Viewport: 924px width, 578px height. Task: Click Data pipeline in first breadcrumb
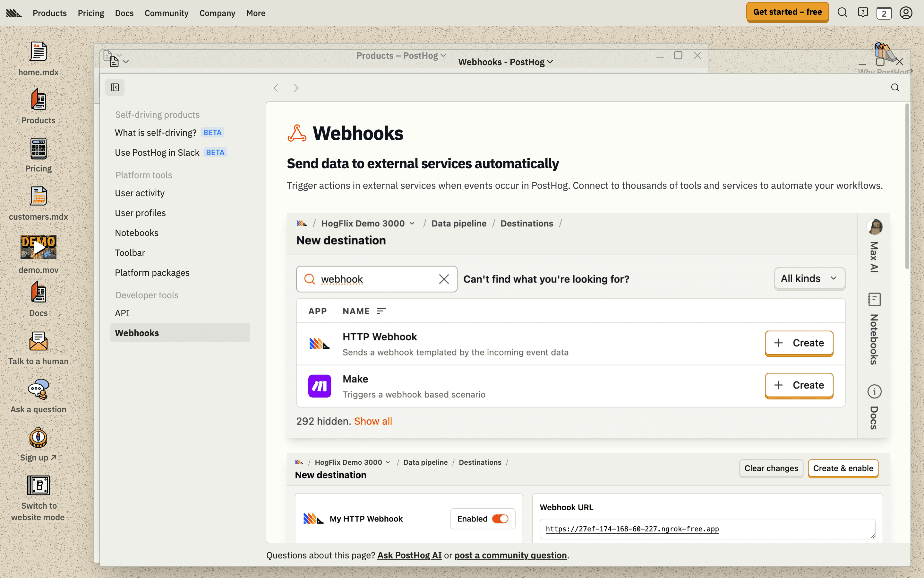point(459,223)
